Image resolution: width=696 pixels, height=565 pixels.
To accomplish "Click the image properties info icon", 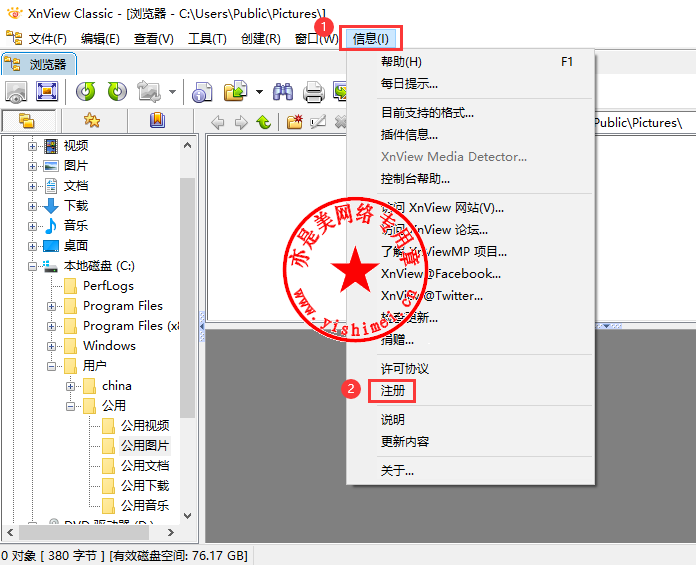I will (202, 92).
